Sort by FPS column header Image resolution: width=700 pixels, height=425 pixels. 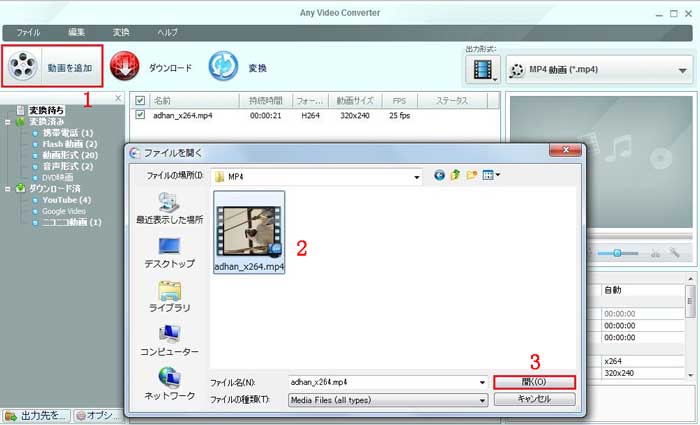tap(399, 100)
